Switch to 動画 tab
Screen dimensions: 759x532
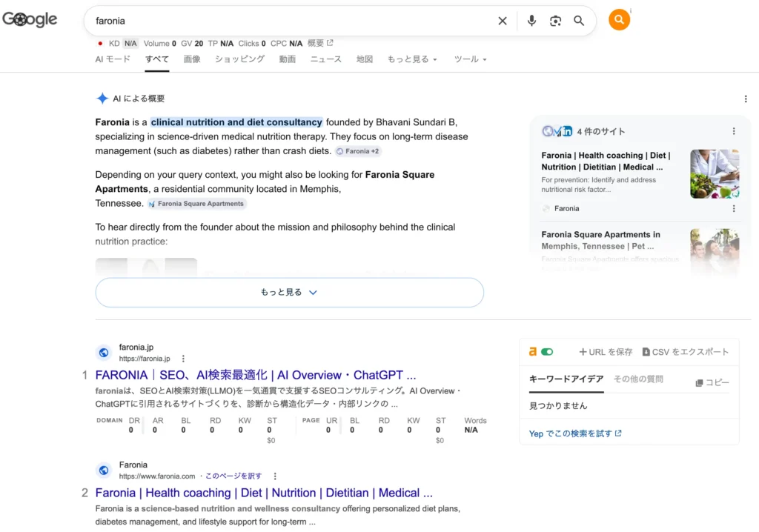pos(287,59)
